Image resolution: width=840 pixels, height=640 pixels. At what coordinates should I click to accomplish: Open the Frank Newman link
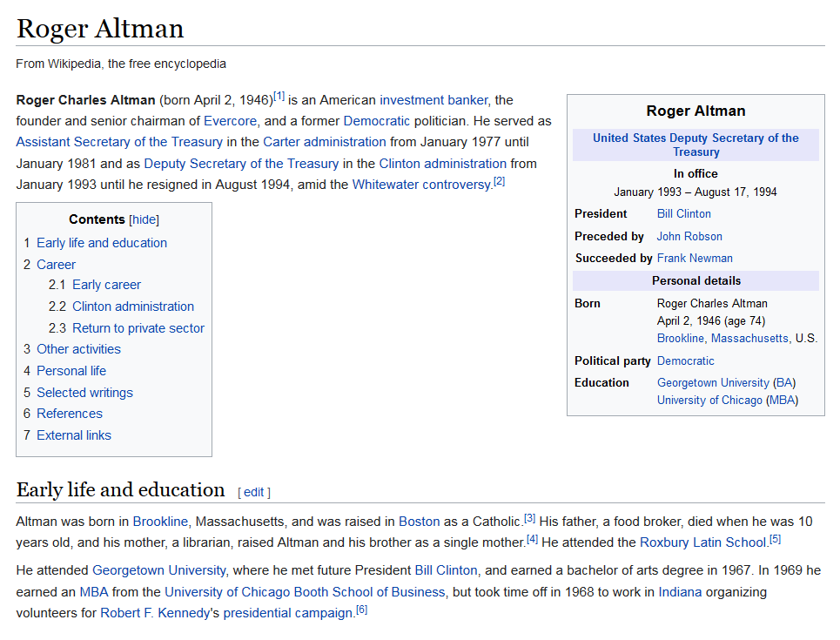(695, 259)
